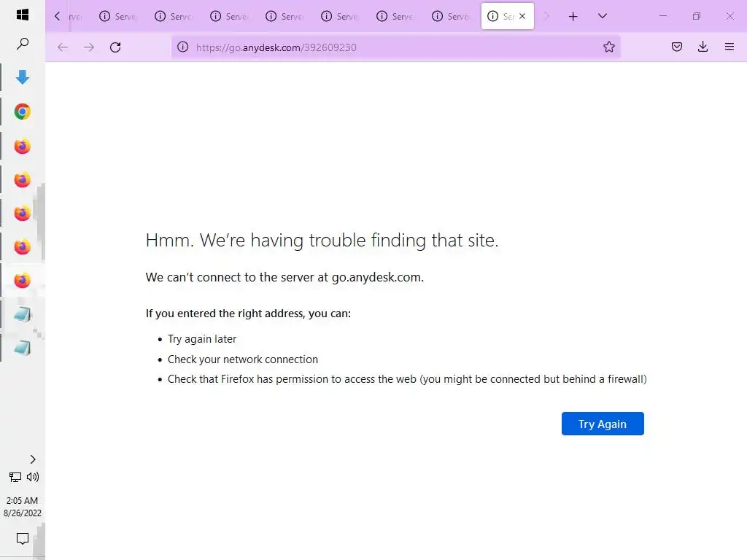Restore down the Firefox window
The image size is (747, 560).
(697, 16)
